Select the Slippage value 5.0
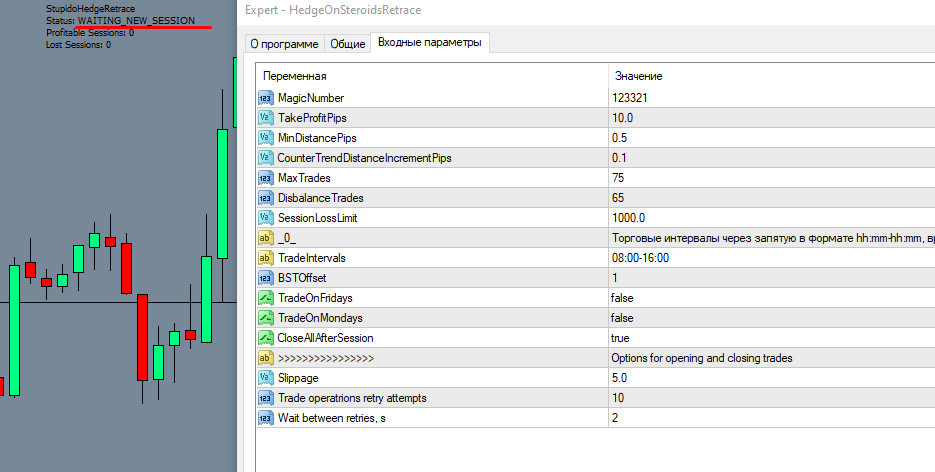The width and height of the screenshot is (935, 472). 620,378
